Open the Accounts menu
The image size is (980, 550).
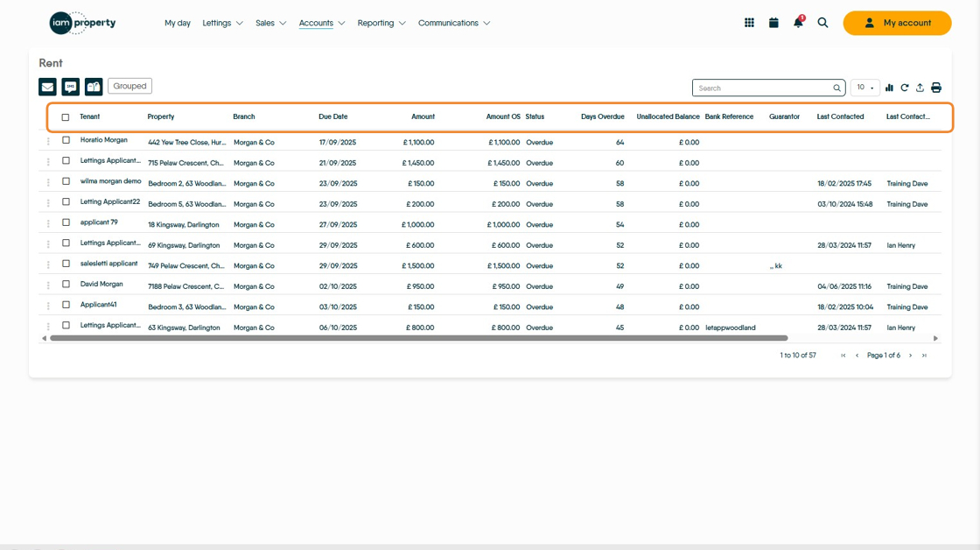[322, 23]
